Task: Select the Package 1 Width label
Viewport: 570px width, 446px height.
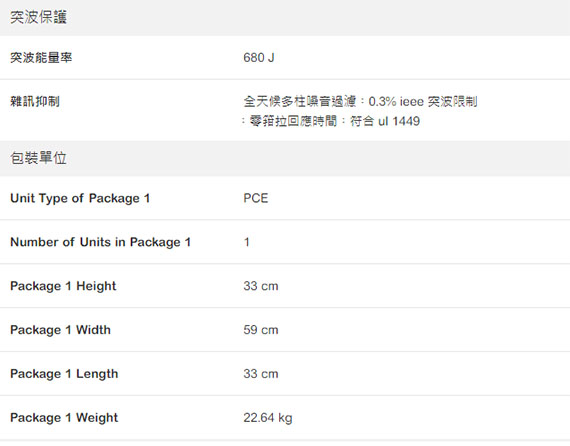Action: [60, 330]
